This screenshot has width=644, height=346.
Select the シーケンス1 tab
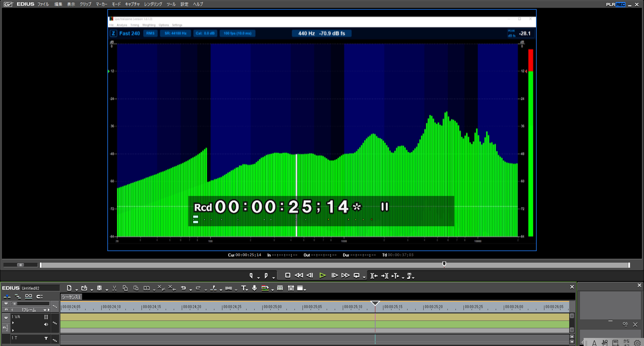point(71,297)
